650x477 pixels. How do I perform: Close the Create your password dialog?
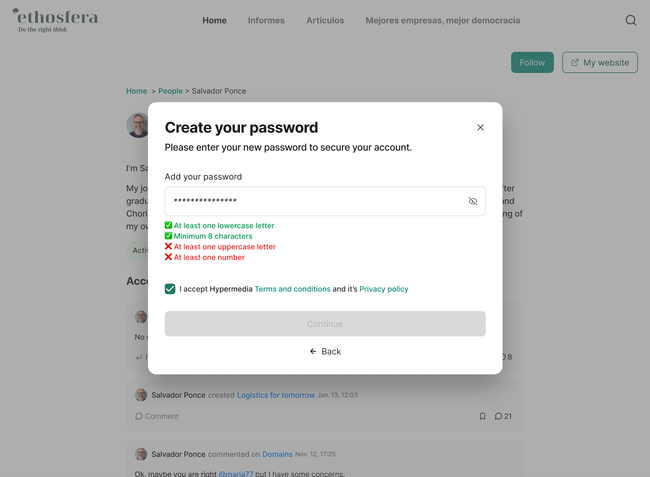pos(480,128)
